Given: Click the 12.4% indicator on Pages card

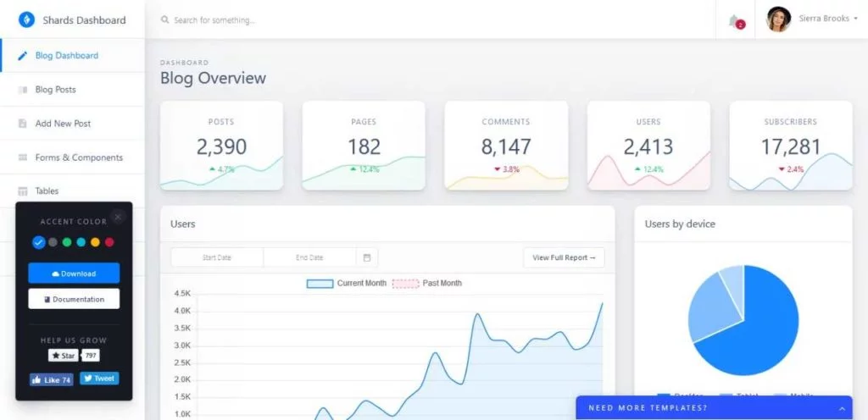Looking at the screenshot, I should pyautogui.click(x=364, y=169).
